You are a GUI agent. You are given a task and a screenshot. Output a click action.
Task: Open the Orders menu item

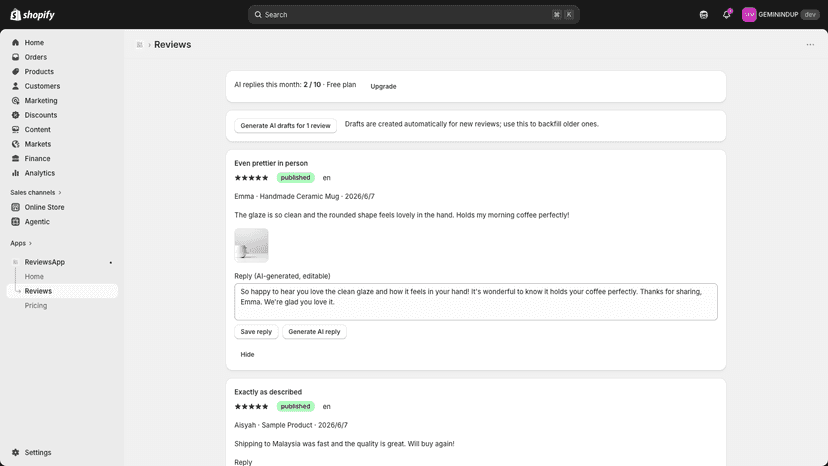pos(35,57)
